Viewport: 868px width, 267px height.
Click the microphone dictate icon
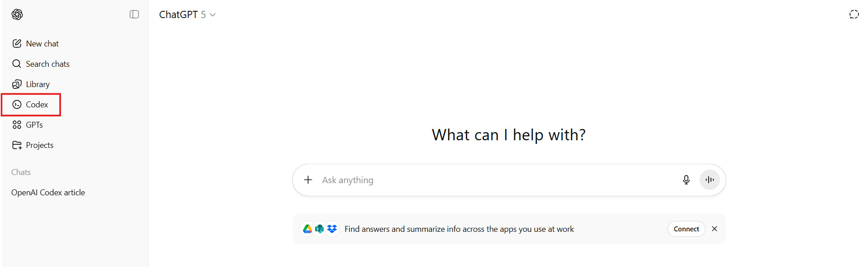click(x=686, y=180)
